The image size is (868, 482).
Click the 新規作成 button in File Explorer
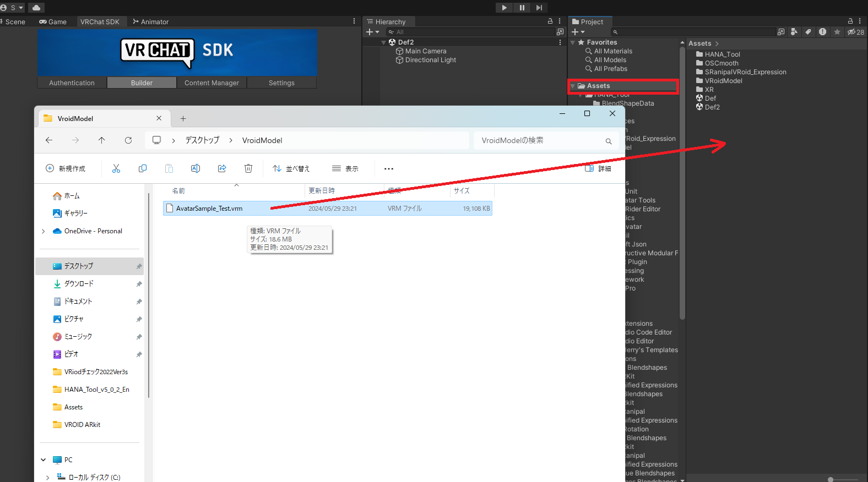click(66, 168)
